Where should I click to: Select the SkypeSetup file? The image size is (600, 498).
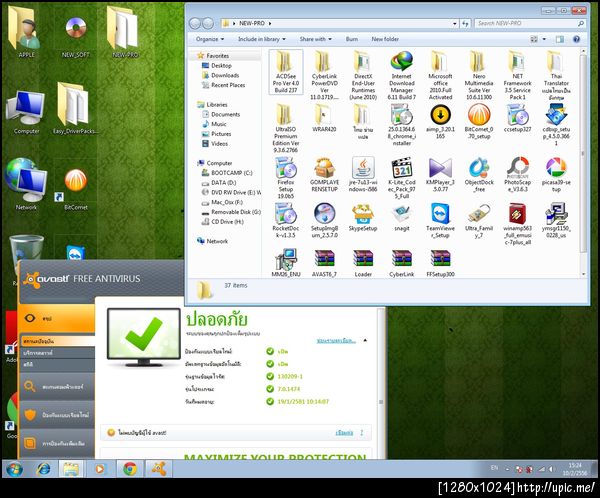[x=363, y=217]
